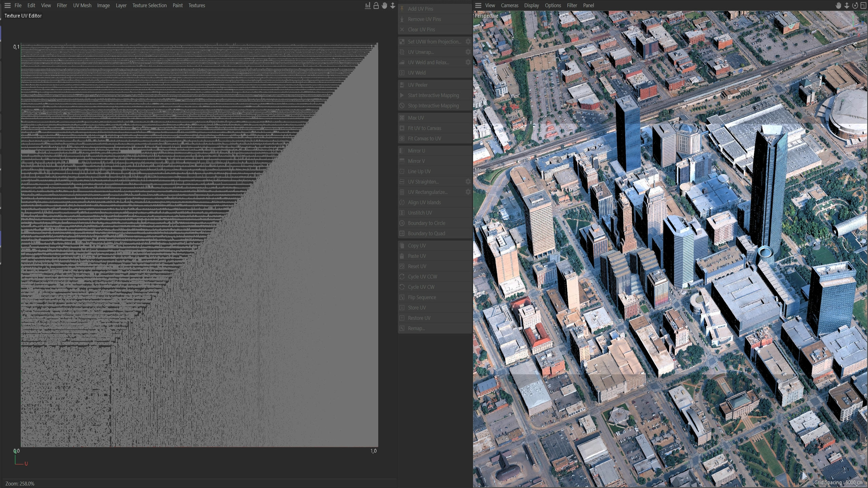Apply Max UV command
Image resolution: width=868 pixels, height=488 pixels.
click(x=434, y=118)
